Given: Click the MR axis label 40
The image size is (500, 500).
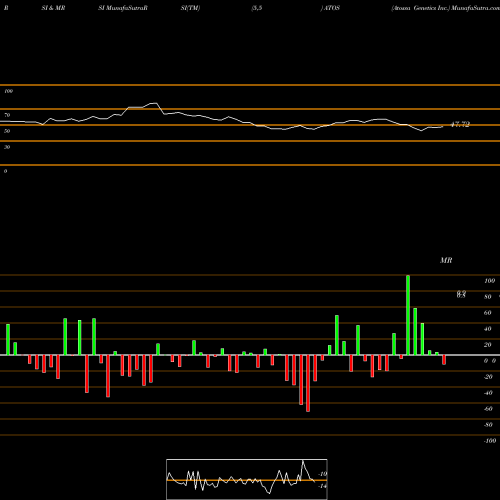Looking at the screenshot, I should click(x=488, y=329).
